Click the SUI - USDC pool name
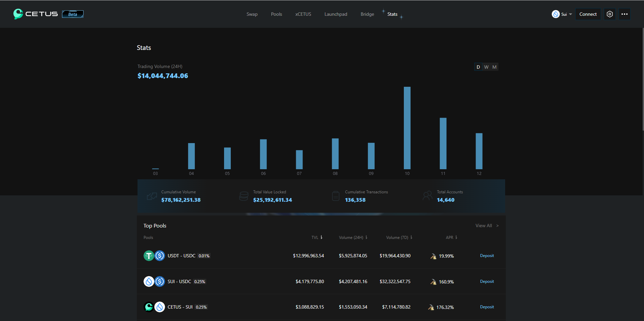This screenshot has height=321, width=644. (179, 281)
